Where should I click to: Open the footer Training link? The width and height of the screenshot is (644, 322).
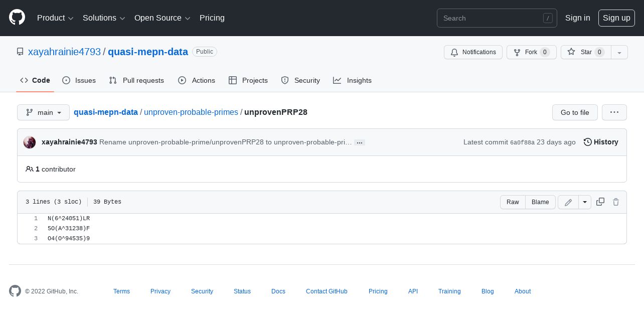[449, 291]
